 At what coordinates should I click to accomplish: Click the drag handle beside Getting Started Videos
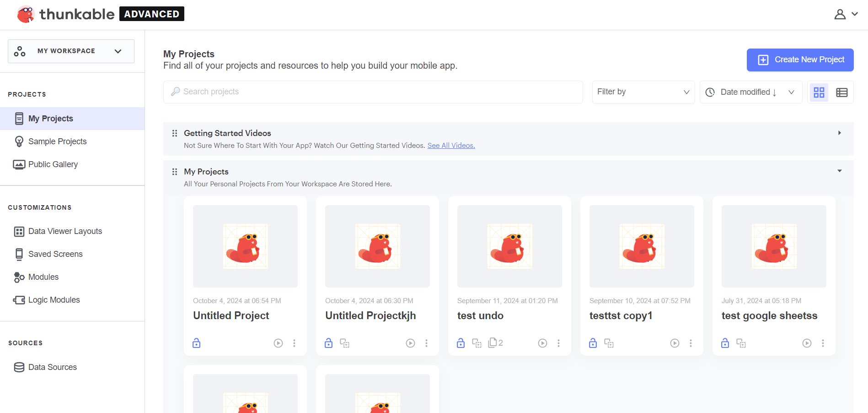coord(174,133)
